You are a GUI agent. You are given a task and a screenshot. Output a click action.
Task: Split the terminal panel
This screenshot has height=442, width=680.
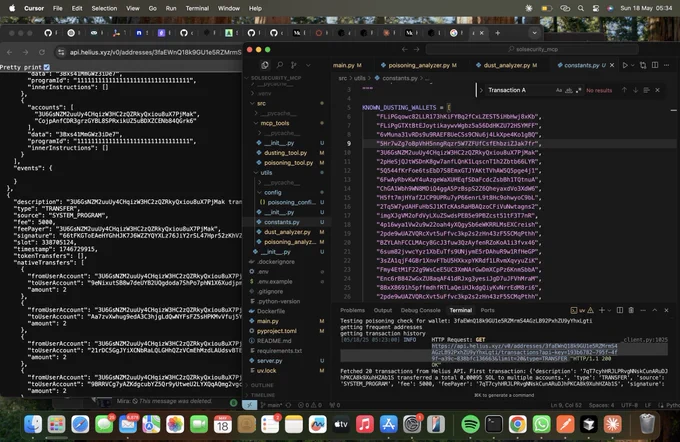click(620, 310)
